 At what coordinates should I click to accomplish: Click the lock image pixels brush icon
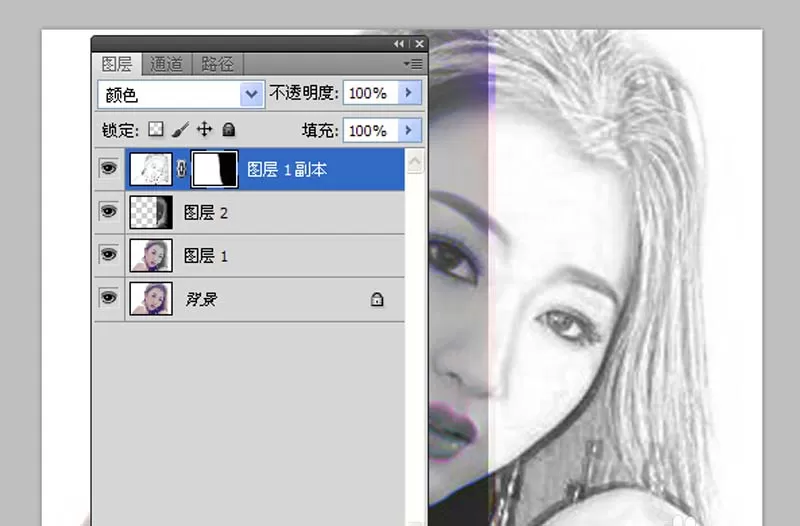click(180, 130)
